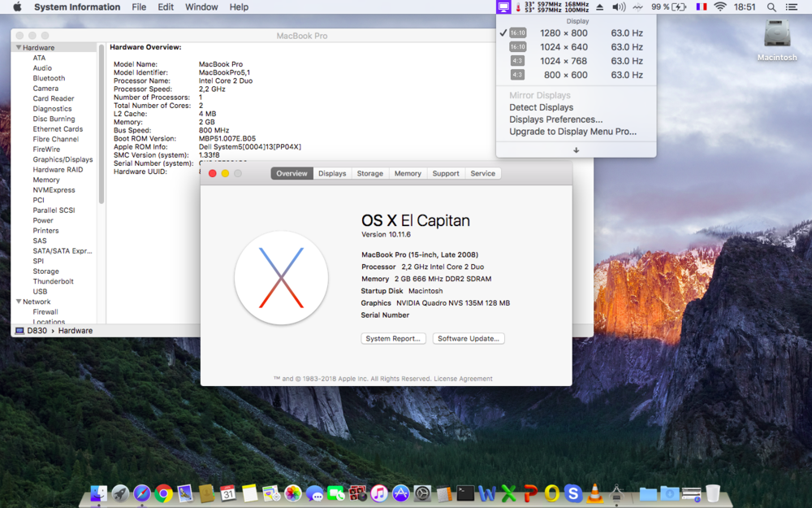Open VLC cone icon in Dock

pos(595,493)
